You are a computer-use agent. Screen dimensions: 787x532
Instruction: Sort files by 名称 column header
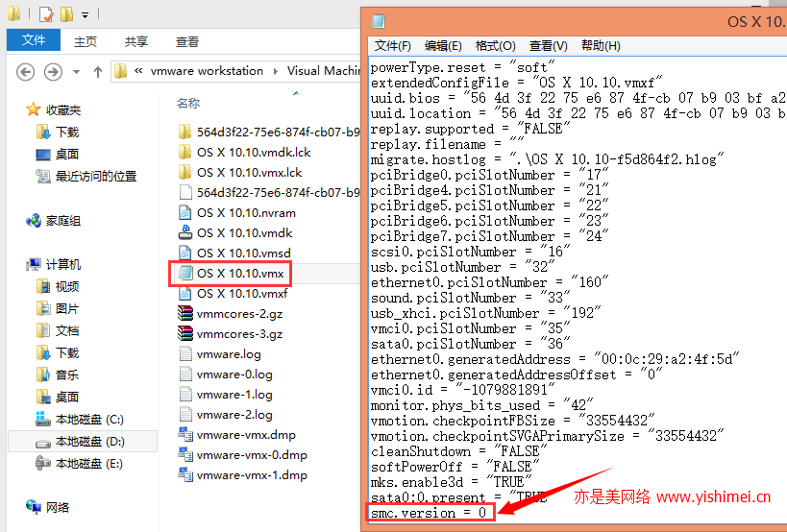pos(188,104)
